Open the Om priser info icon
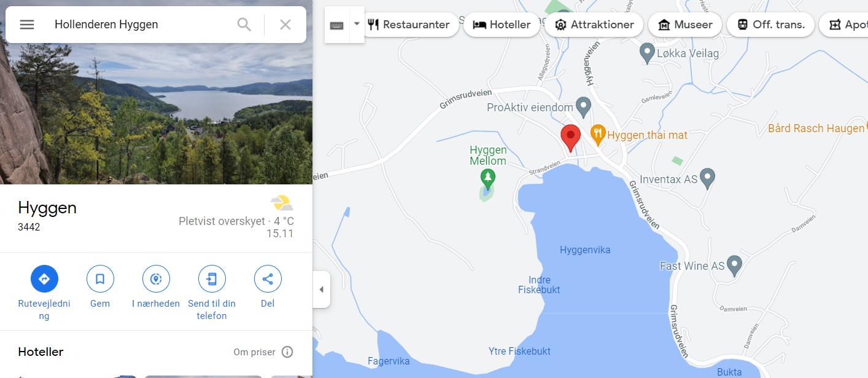 tap(287, 352)
